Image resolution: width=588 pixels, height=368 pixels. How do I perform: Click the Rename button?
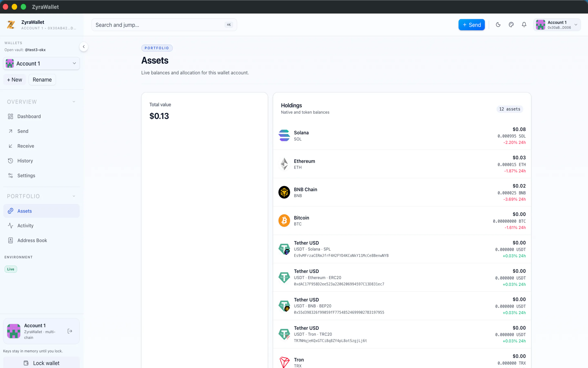(42, 80)
